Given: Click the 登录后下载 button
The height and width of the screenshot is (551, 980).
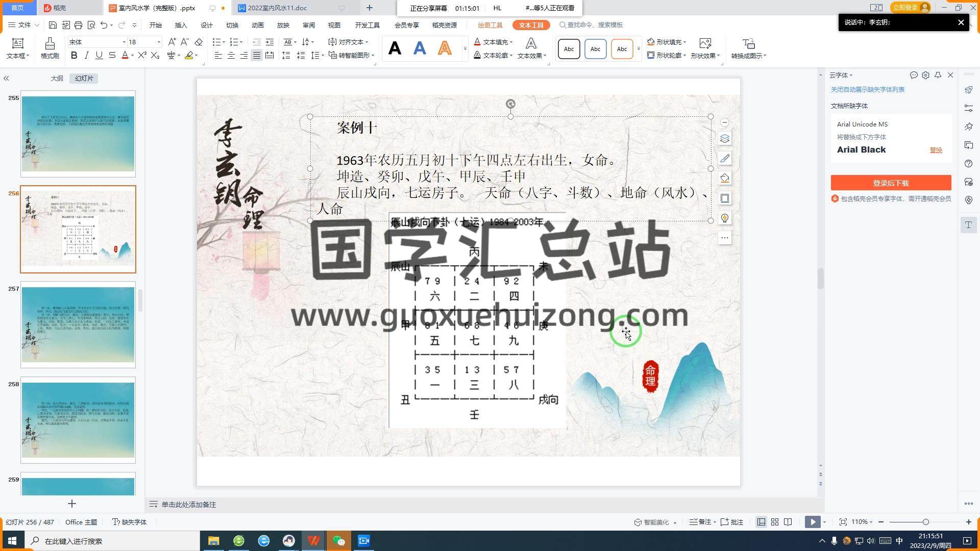Looking at the screenshot, I should [891, 183].
